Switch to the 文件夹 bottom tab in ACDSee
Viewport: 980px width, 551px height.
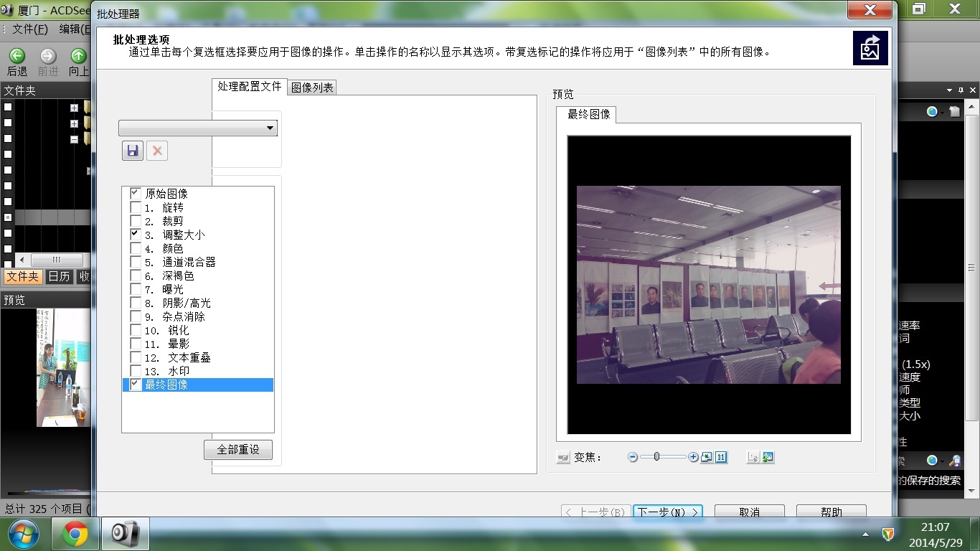pos(22,276)
